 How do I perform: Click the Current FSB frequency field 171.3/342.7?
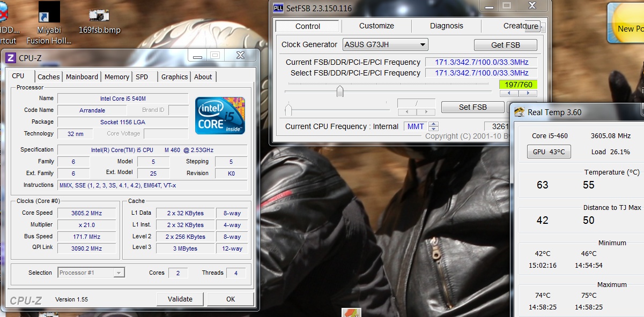tap(481, 62)
